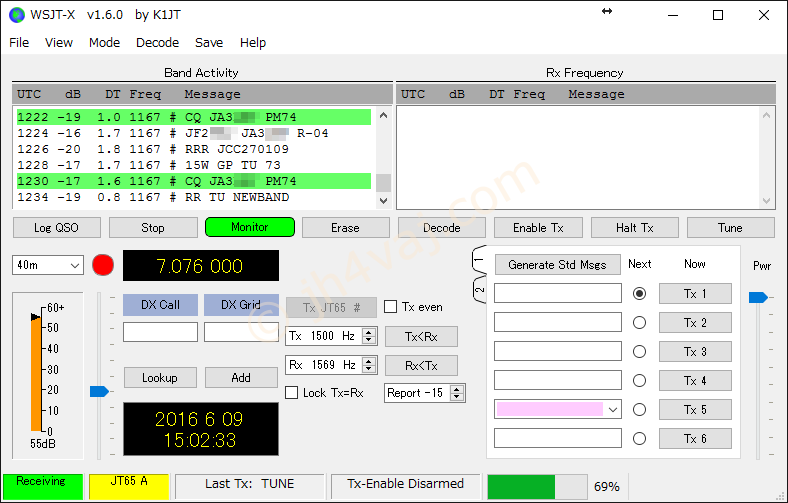Open the Help menu
Image resolution: width=788 pixels, height=503 pixels.
point(253,43)
